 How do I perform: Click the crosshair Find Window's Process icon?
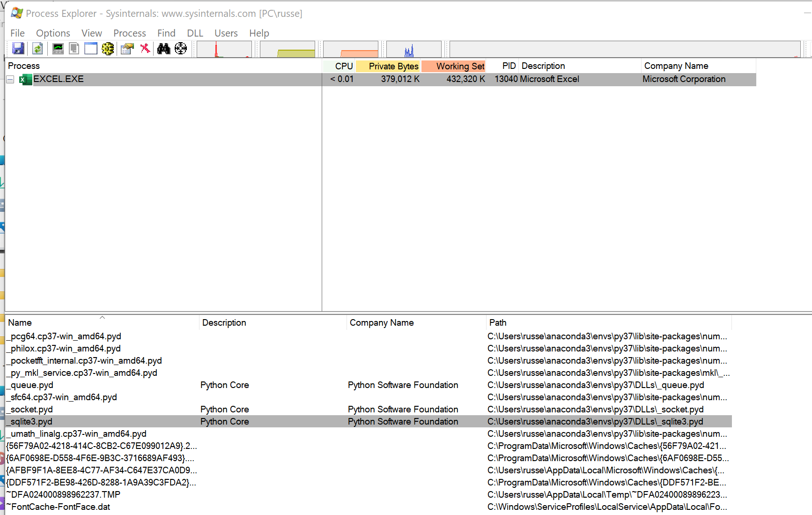pos(181,48)
